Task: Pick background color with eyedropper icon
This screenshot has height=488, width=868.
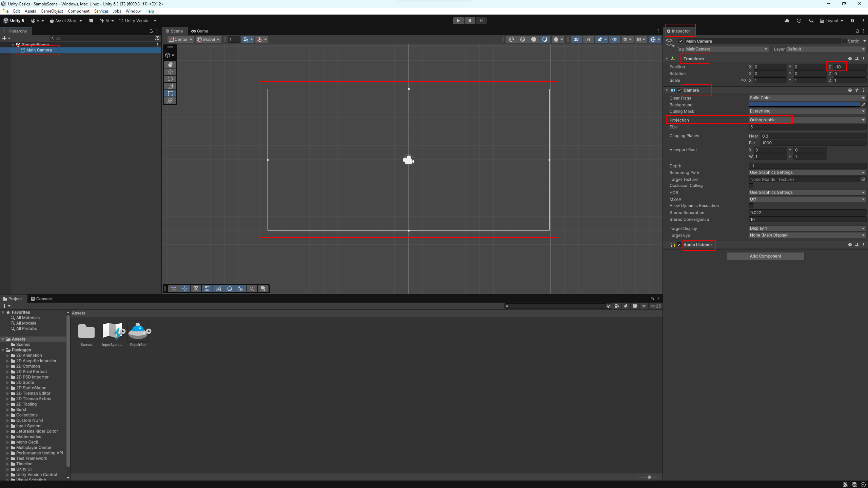Action: [864, 105]
